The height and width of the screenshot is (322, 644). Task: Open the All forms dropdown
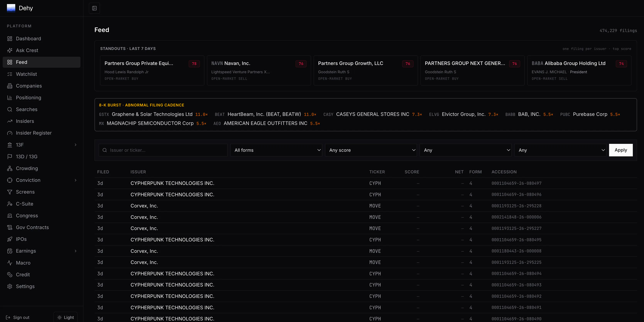click(x=276, y=150)
